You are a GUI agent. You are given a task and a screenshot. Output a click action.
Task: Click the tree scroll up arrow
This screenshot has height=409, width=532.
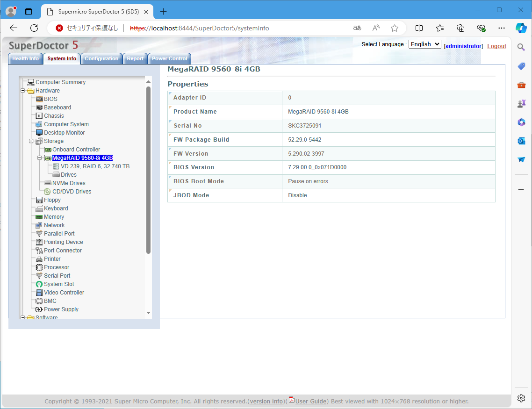[148, 82]
